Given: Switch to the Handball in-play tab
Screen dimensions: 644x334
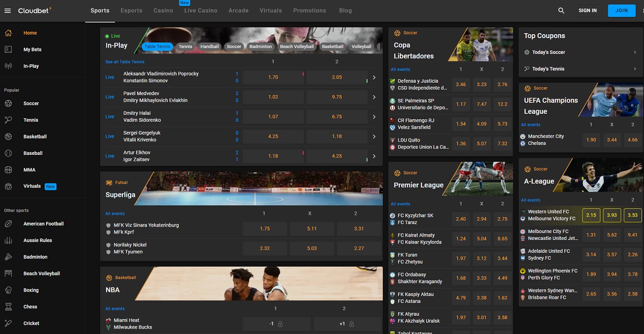Looking at the screenshot, I should pyautogui.click(x=209, y=46).
